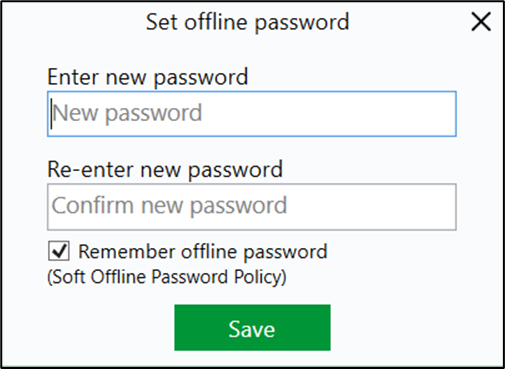Click the Soft Offline Password Policy note
Screen dimensions: 505x369
click(x=167, y=277)
